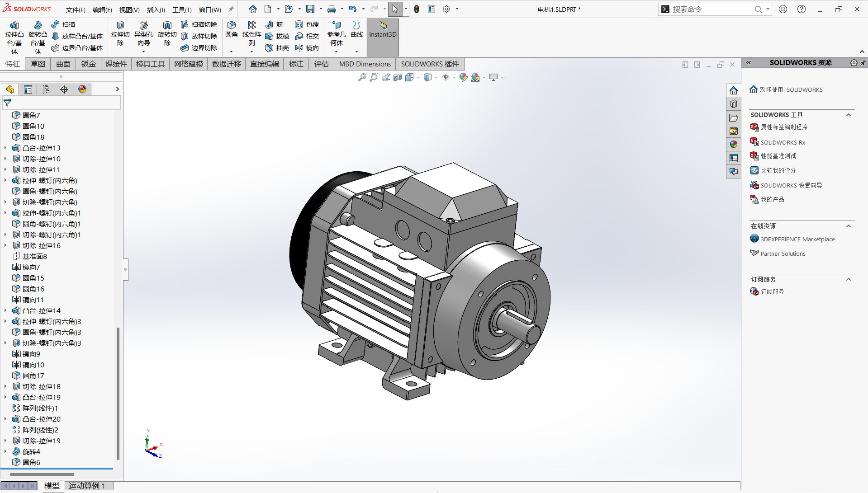Pin the menu bar with pushpin
This screenshot has width=868, height=493.
click(231, 9)
